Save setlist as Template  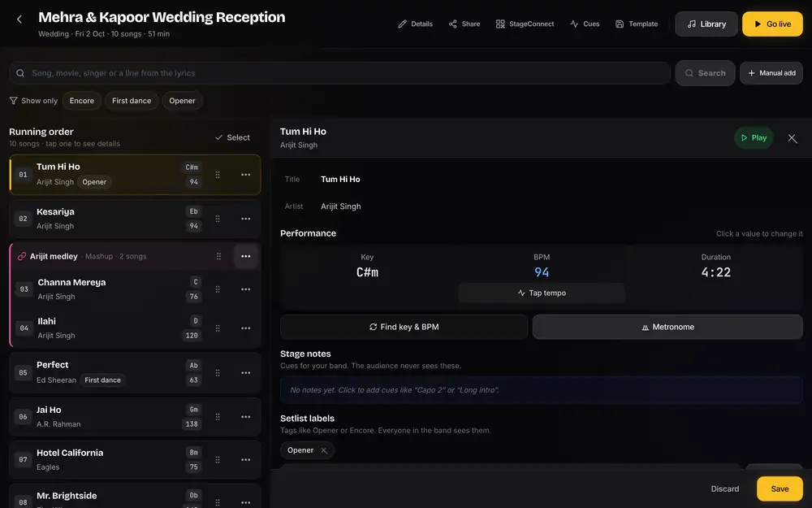click(x=637, y=24)
